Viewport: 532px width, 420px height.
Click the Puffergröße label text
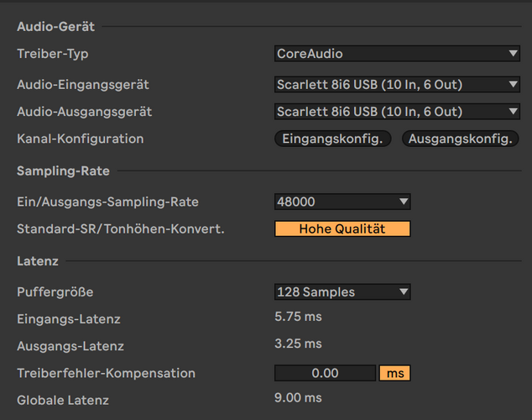[55, 292]
